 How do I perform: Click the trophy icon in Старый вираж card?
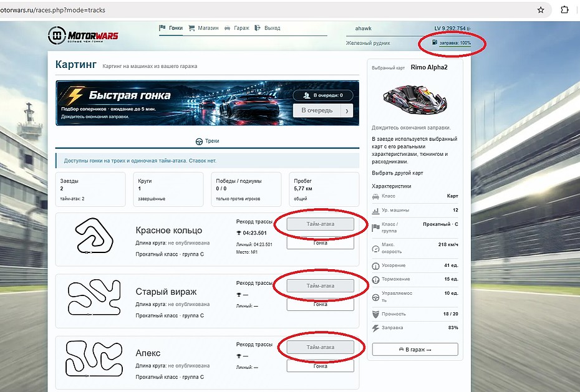point(239,295)
